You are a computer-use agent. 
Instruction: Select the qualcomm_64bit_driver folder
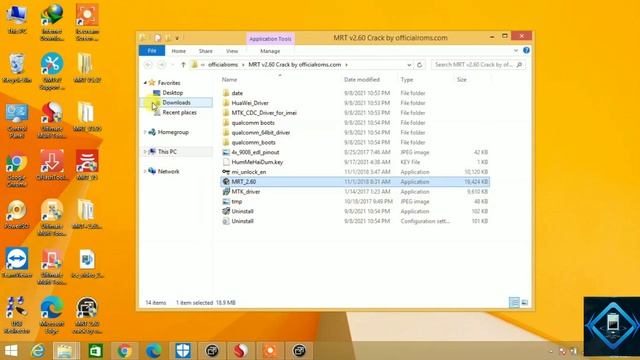point(260,133)
